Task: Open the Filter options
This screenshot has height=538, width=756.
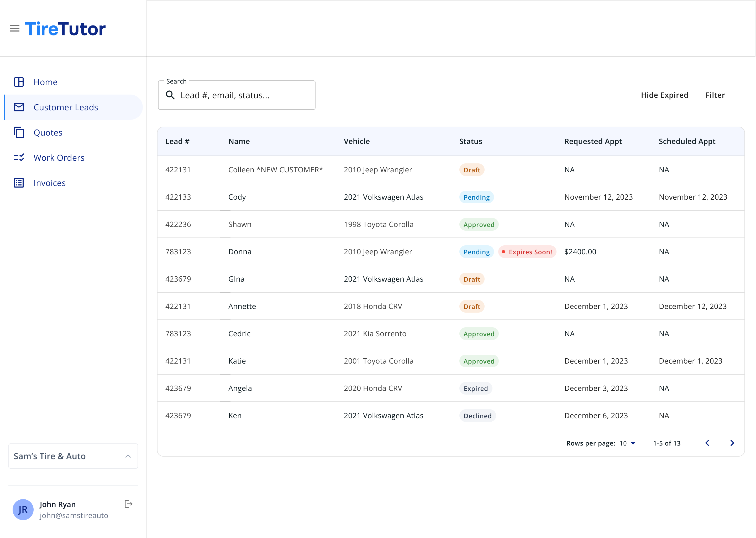Action: [x=715, y=95]
